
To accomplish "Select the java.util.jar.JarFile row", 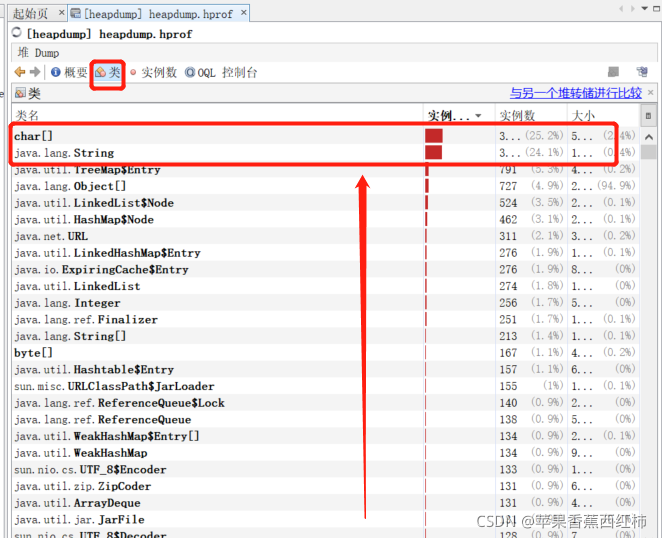I will pos(325,519).
